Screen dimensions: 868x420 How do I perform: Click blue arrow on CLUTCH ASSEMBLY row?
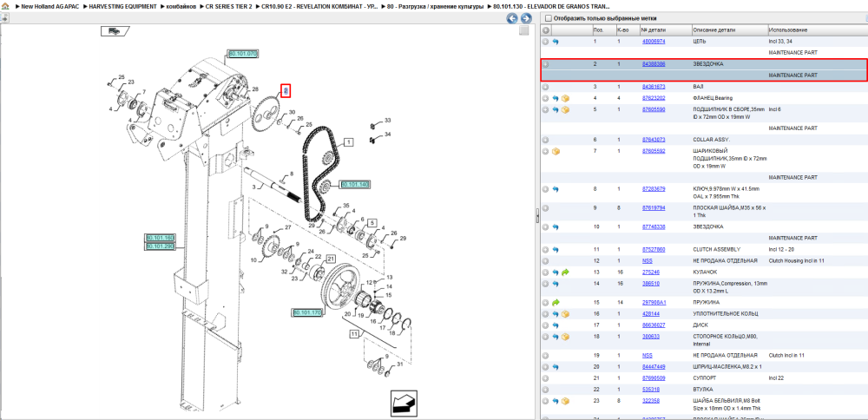coord(556,250)
